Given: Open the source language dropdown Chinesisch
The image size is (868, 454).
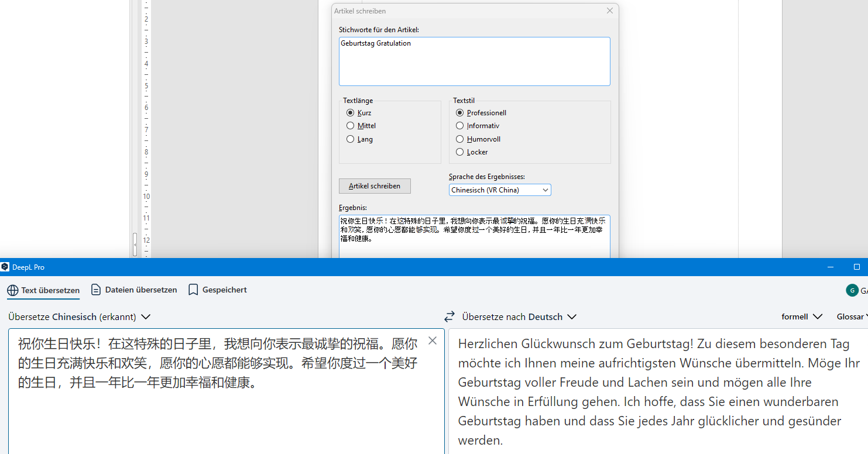Looking at the screenshot, I should pos(80,317).
